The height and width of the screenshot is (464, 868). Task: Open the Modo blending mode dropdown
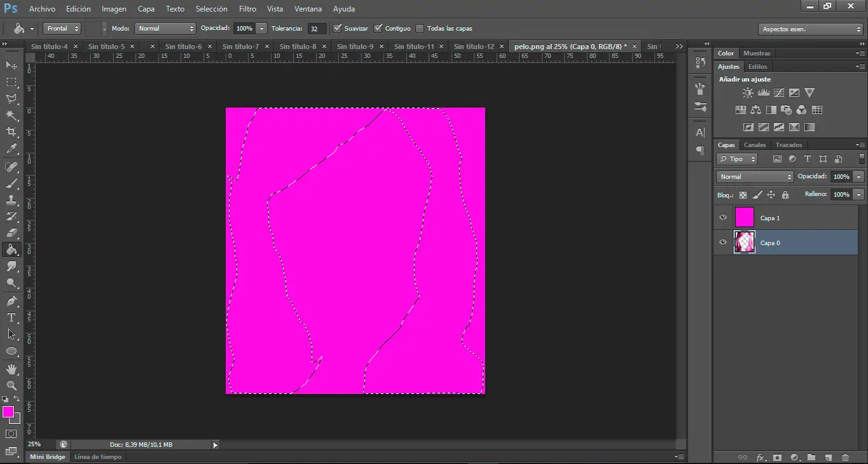click(165, 29)
